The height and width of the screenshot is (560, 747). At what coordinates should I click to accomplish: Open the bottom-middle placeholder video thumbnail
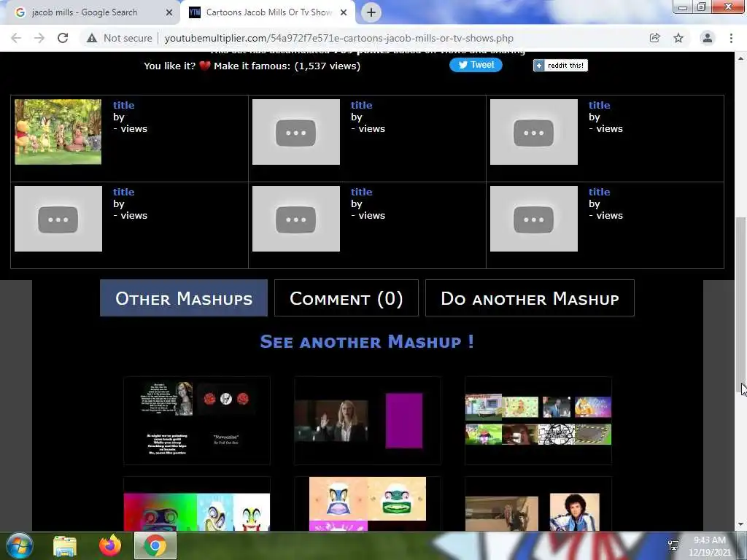tap(296, 219)
